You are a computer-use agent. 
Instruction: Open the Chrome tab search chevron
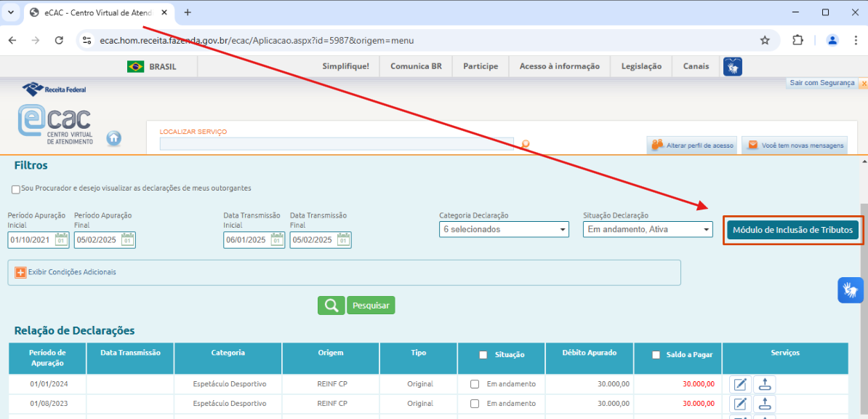[10, 12]
